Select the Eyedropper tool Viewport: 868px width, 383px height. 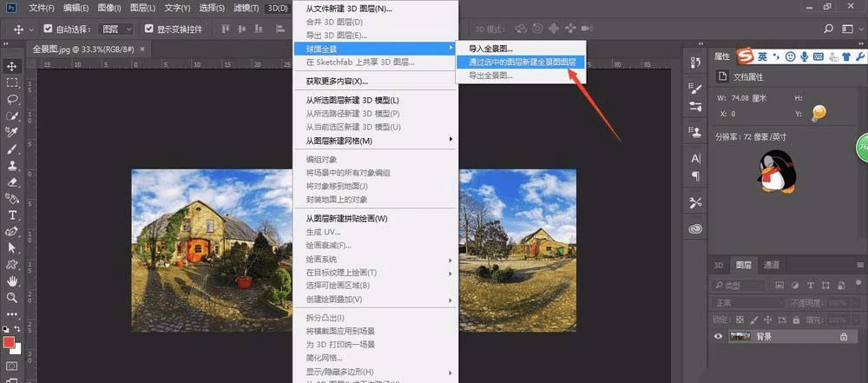pyautogui.click(x=11, y=132)
